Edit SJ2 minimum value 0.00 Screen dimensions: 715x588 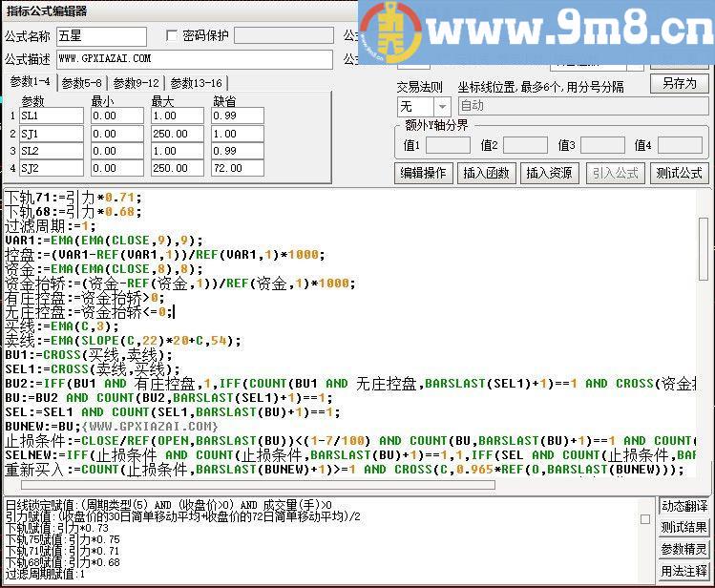pos(117,168)
